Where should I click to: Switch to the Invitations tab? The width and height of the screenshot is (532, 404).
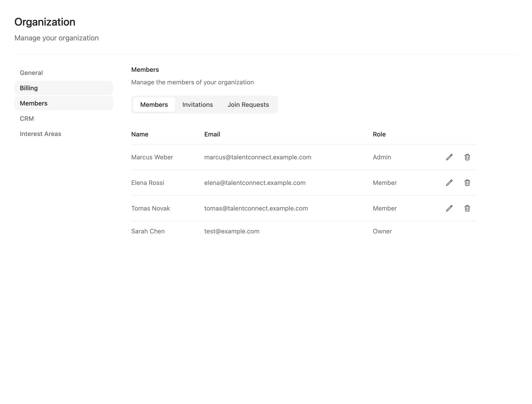click(197, 105)
